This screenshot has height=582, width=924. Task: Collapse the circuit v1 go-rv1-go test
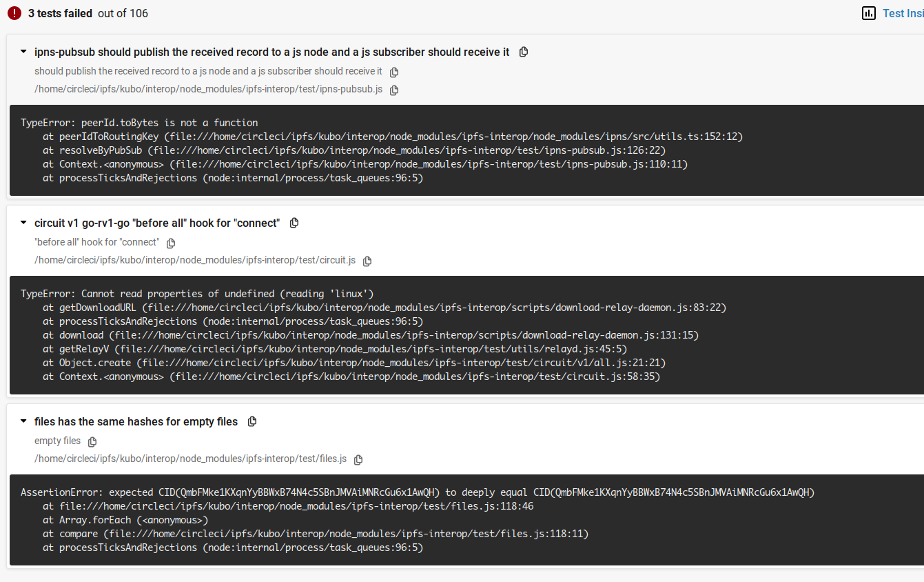[x=23, y=223]
